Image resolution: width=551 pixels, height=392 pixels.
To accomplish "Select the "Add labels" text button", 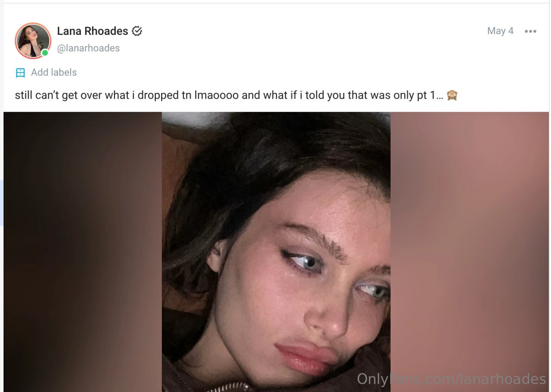I will pos(54,72).
